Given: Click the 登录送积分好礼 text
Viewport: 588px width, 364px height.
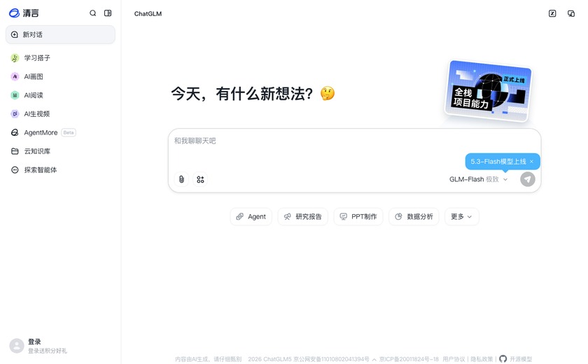Looking at the screenshot, I should coord(48,351).
